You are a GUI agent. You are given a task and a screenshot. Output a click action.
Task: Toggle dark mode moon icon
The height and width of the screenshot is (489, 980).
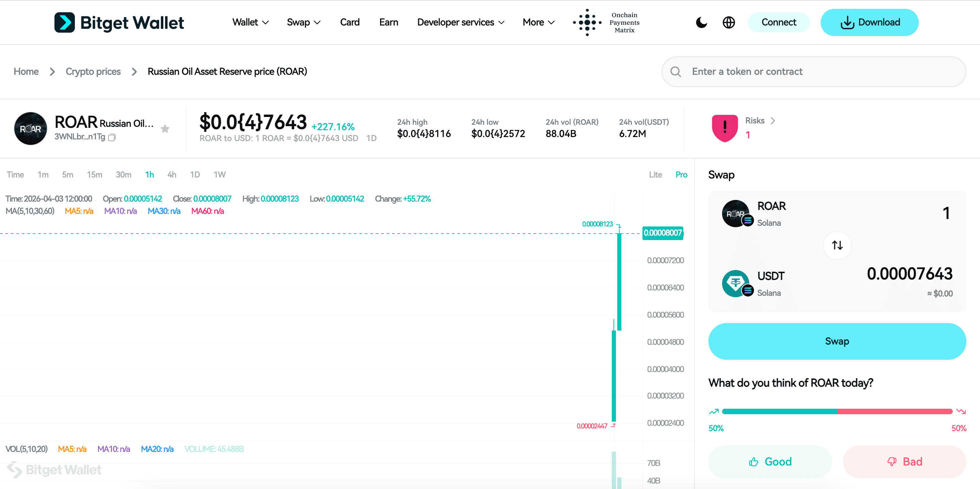tap(701, 22)
